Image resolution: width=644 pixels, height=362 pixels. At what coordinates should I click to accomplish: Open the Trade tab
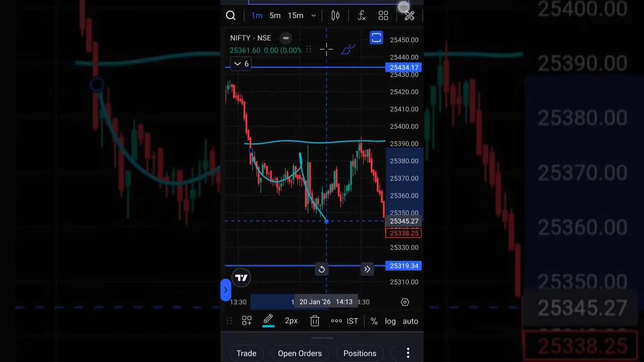(x=247, y=353)
